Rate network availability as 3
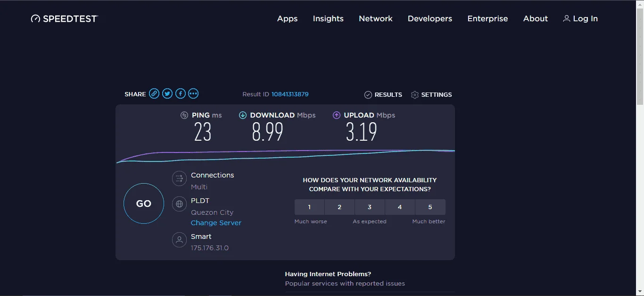Image resolution: width=644 pixels, height=296 pixels. (x=370, y=207)
